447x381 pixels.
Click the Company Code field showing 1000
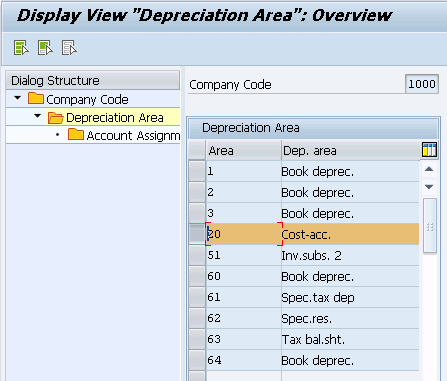(x=422, y=84)
